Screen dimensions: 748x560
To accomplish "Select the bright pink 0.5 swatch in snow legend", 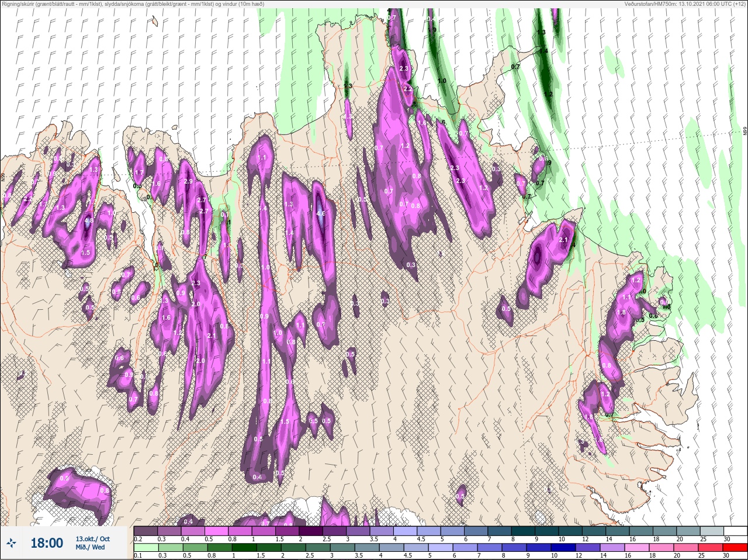I will tap(217, 531).
